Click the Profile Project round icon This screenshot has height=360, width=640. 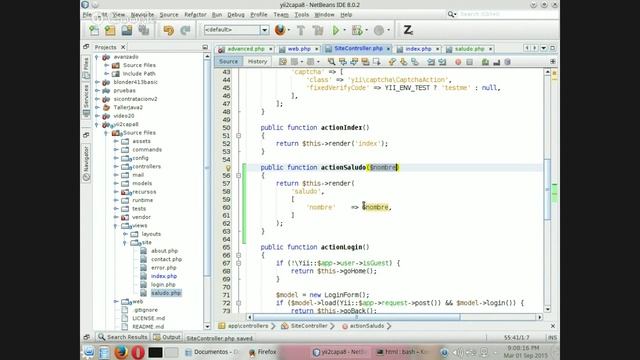coord(379,30)
